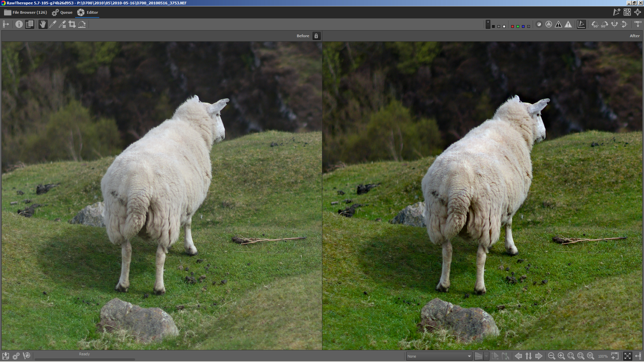Select the lockable color picker tool
The height and width of the screenshot is (362, 644).
click(x=62, y=24)
